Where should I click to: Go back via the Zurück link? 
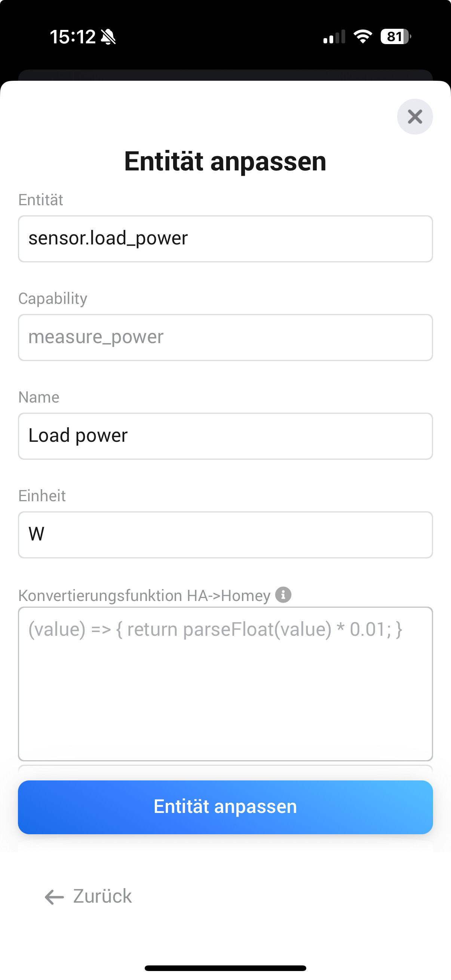pos(102,896)
